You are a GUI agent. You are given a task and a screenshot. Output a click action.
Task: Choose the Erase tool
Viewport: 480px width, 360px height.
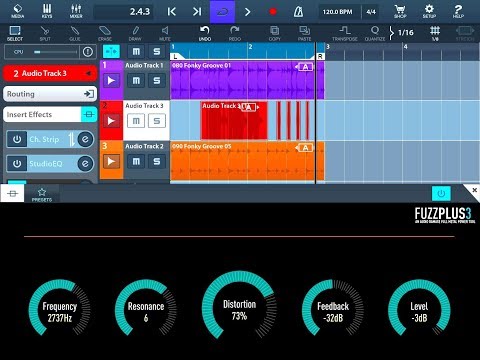coord(105,33)
